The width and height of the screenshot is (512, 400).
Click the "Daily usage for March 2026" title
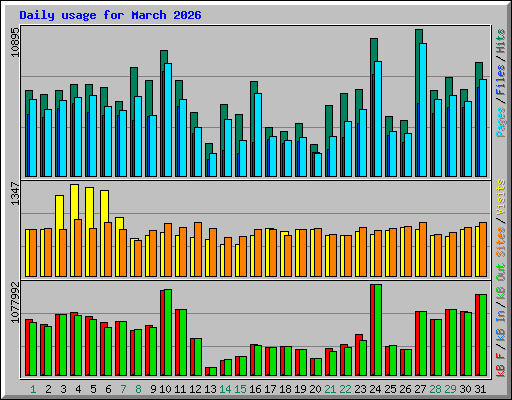pos(110,16)
